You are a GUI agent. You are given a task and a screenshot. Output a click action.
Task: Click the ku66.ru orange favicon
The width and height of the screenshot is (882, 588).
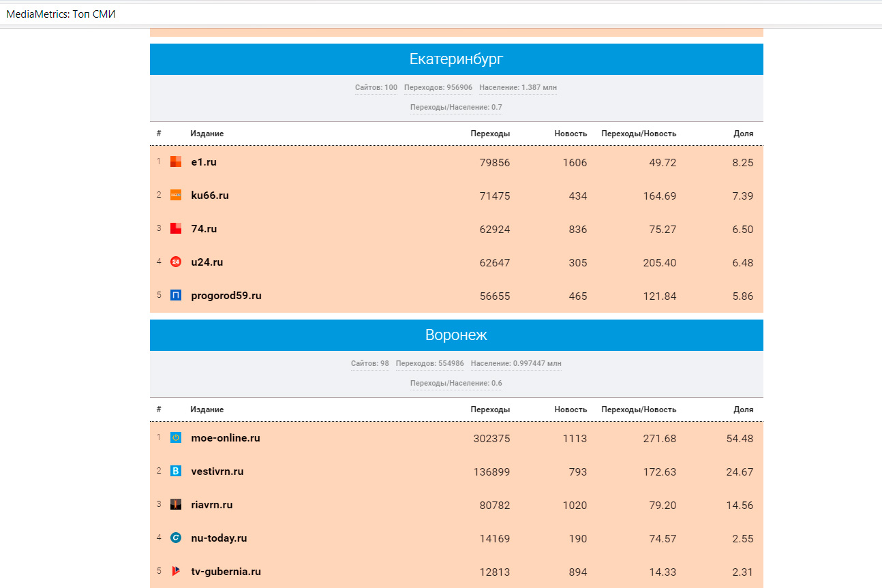pyautogui.click(x=176, y=195)
